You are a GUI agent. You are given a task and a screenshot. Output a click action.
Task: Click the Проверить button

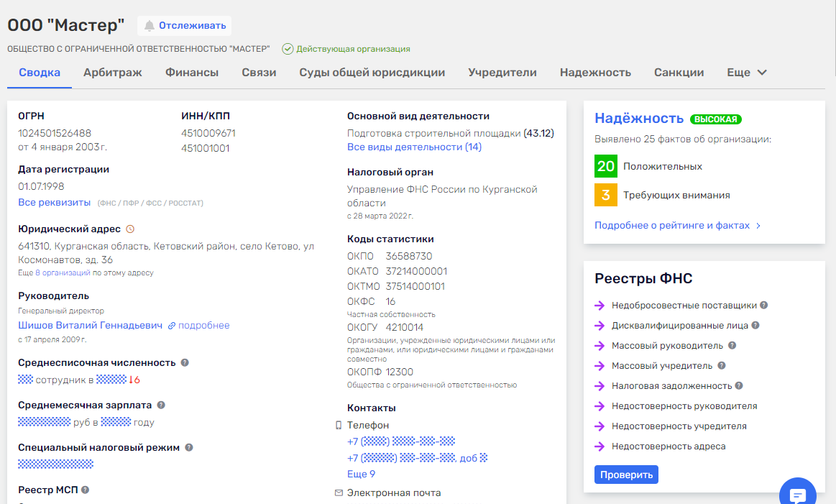(627, 475)
